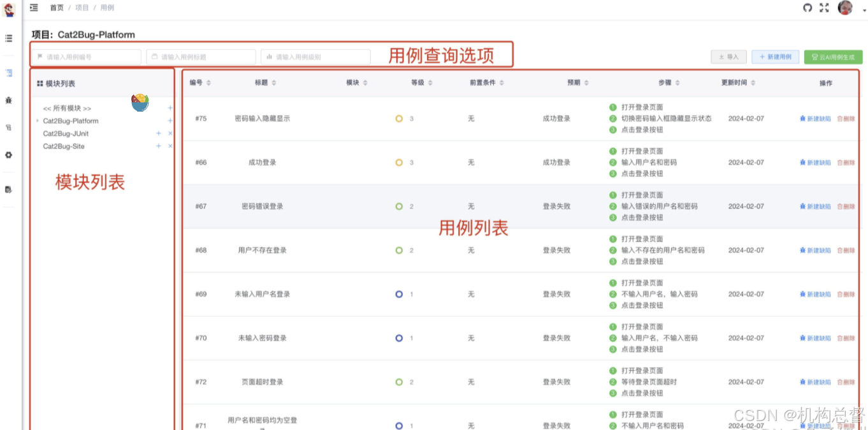This screenshot has width=868, height=430.
Task: Select << 所有模块 >> in module list
Action: (x=67, y=108)
